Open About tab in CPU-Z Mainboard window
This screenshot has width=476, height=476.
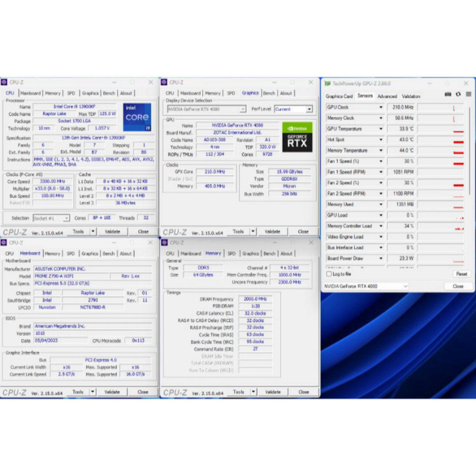(126, 253)
